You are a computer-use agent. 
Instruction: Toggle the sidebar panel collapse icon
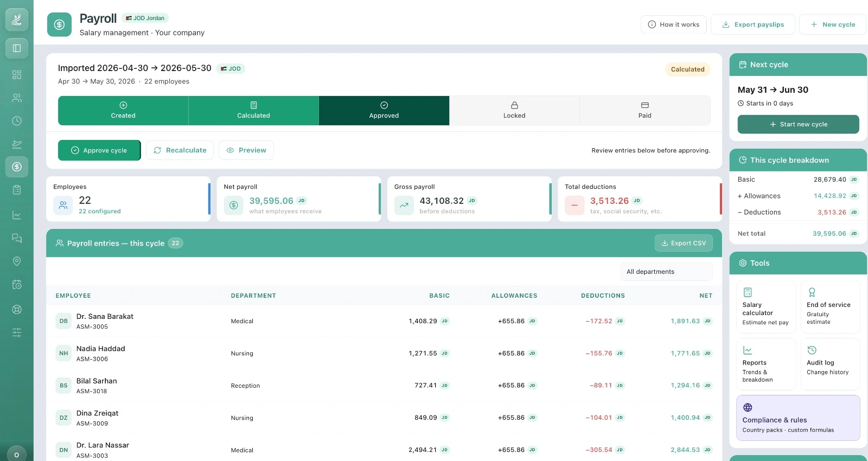point(17,48)
